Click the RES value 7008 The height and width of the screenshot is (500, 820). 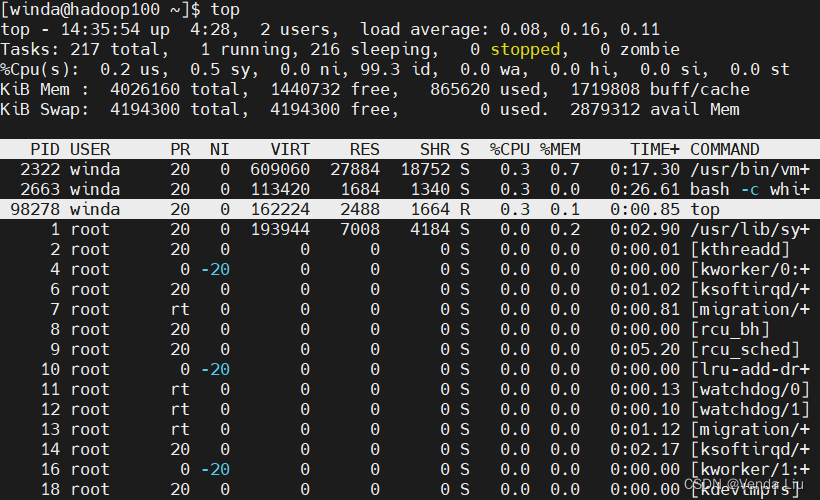[360, 230]
